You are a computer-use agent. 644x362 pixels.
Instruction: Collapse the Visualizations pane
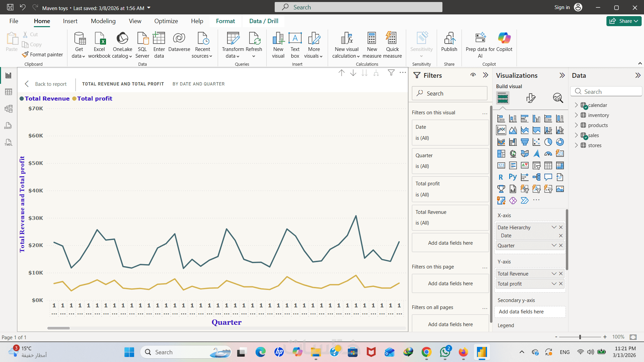tap(562, 75)
